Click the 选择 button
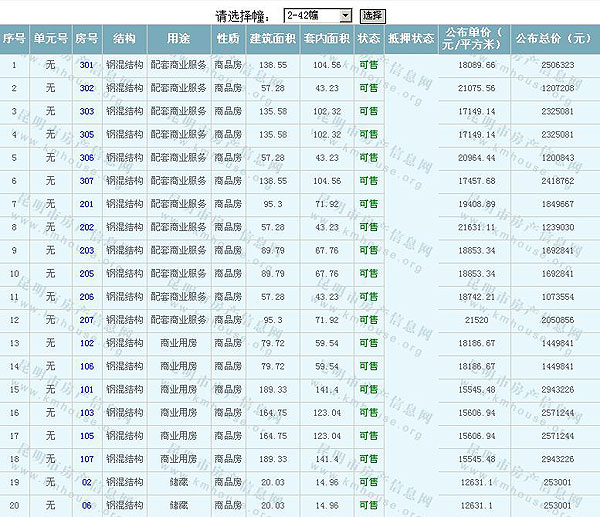This screenshot has height=517, width=600. pyautogui.click(x=372, y=16)
